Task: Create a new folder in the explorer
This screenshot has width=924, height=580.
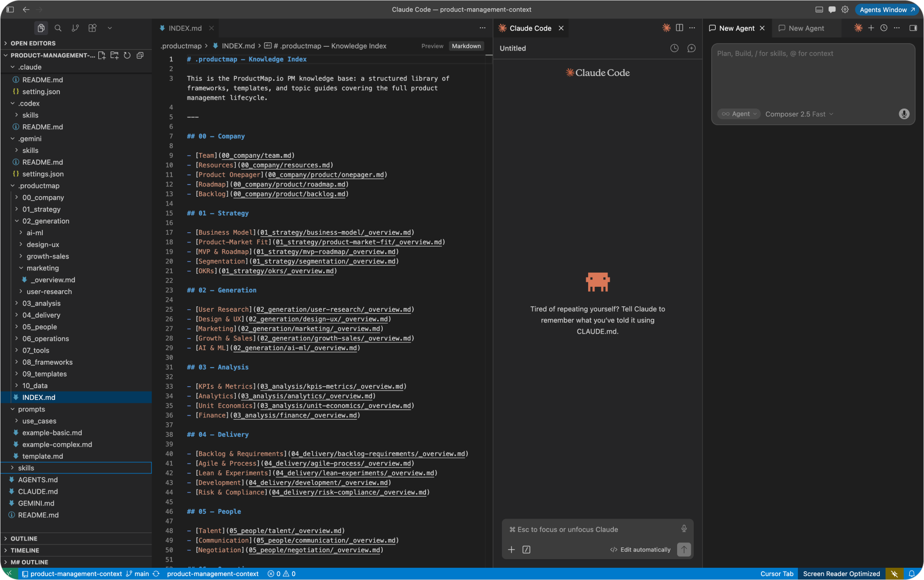Action: (x=114, y=56)
